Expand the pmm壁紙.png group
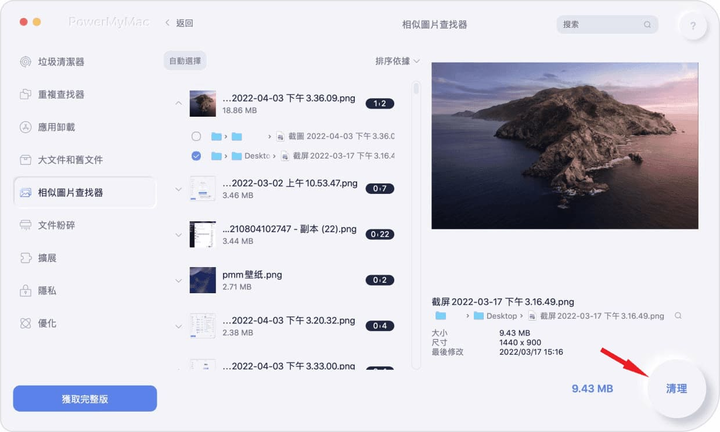 point(178,280)
